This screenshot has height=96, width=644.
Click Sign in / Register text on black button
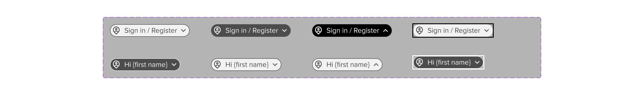click(352, 31)
